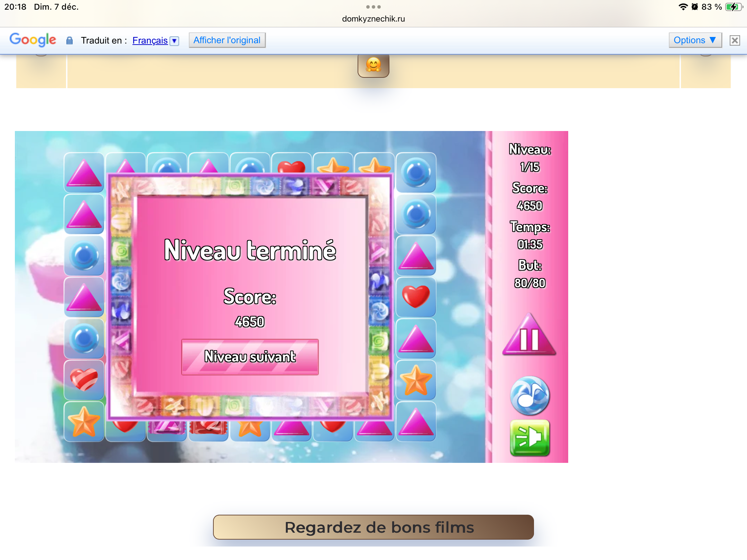Image resolution: width=747 pixels, height=560 pixels.
Task: Click the hugging emoji button
Action: (x=373, y=65)
